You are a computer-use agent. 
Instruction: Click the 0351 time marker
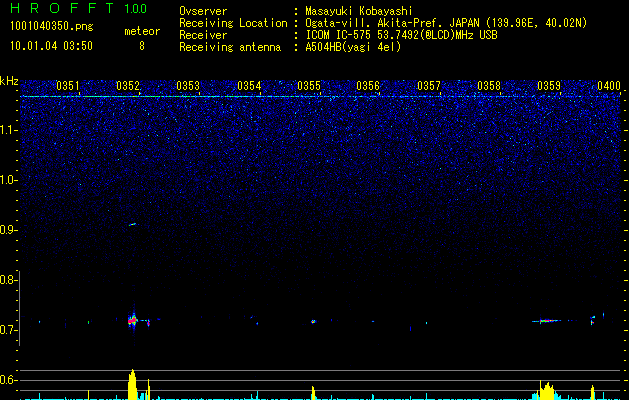(68, 86)
